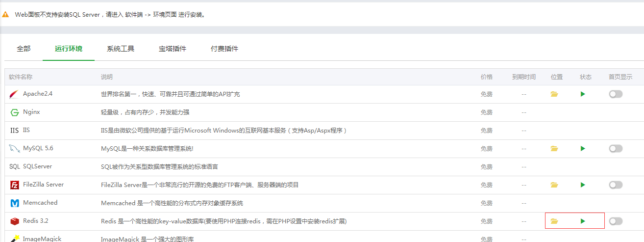Enable homepage display for Redis 3.2
Image resolution: width=644 pixels, height=242 pixels.
tap(616, 221)
